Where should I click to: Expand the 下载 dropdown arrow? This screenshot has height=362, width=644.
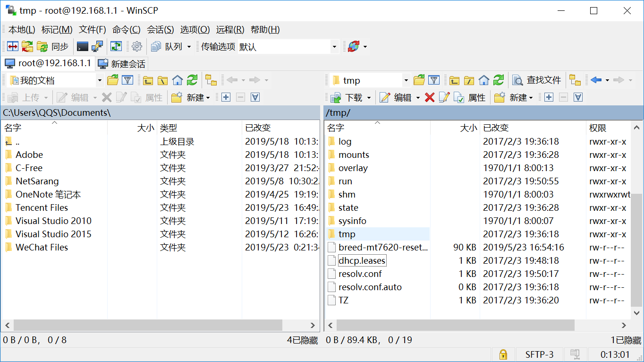click(x=369, y=98)
